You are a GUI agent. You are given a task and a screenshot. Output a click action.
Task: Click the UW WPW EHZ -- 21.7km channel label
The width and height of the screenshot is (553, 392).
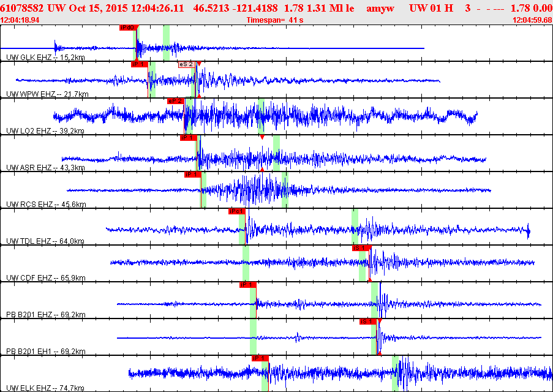click(x=48, y=94)
